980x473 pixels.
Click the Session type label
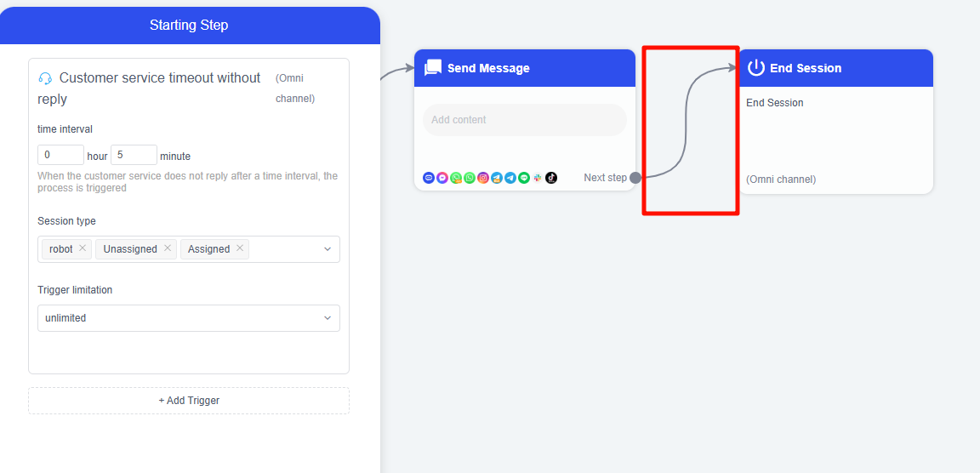[x=67, y=221]
